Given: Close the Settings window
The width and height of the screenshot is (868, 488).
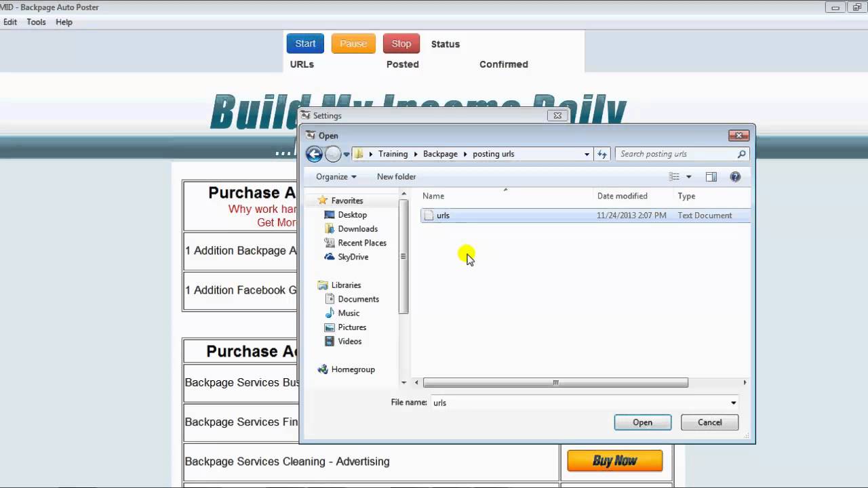Looking at the screenshot, I should pyautogui.click(x=557, y=115).
